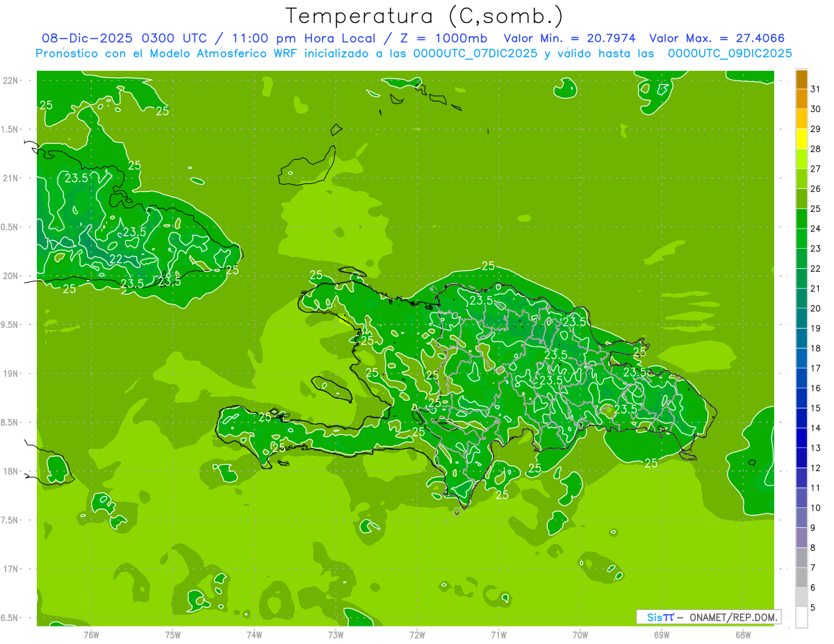Click the '31' value on the color scale

[816, 89]
